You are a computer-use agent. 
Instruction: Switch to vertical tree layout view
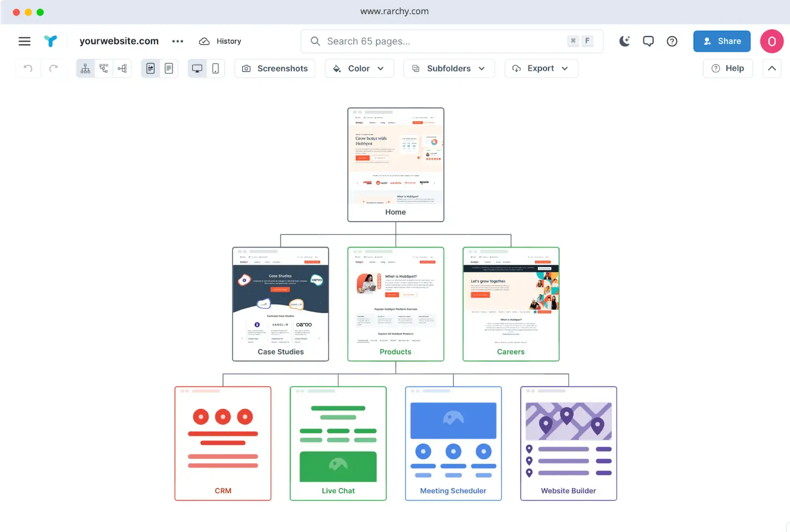pos(85,68)
